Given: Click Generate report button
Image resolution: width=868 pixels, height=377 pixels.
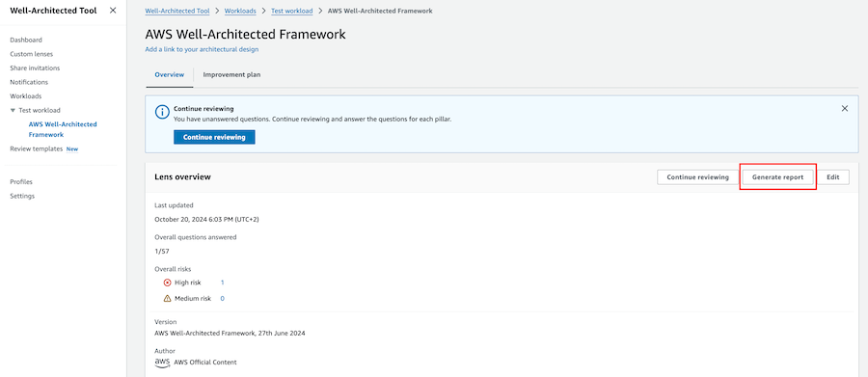Looking at the screenshot, I should coord(777,177).
